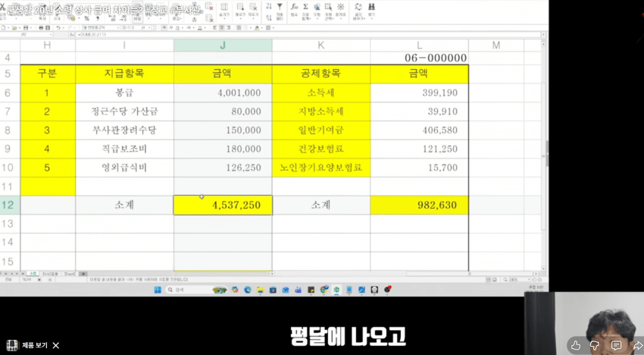Switch to the first sheet tab

[33, 274]
